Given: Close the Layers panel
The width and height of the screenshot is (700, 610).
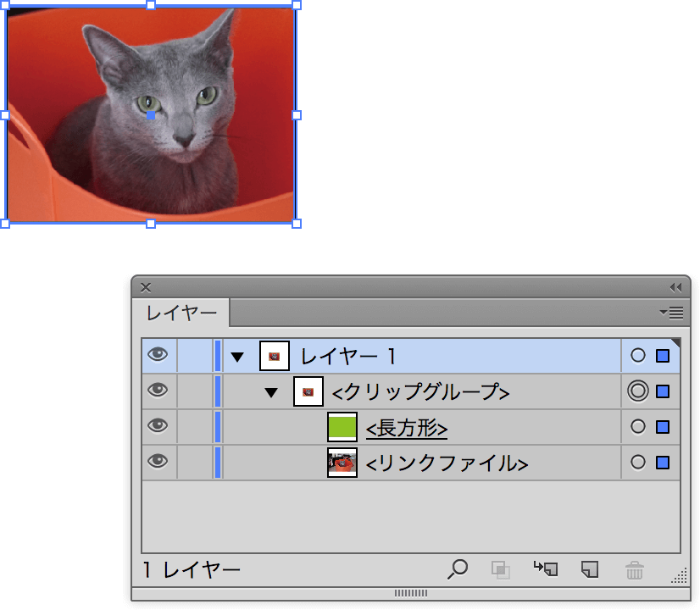Looking at the screenshot, I should tap(146, 287).
